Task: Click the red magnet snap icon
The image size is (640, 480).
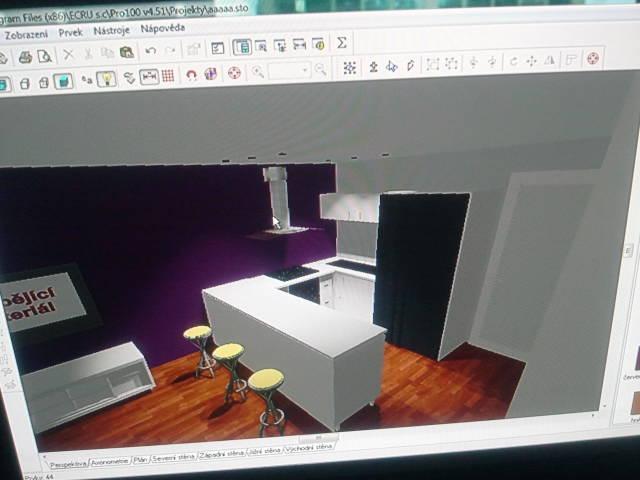Action: click(x=191, y=75)
